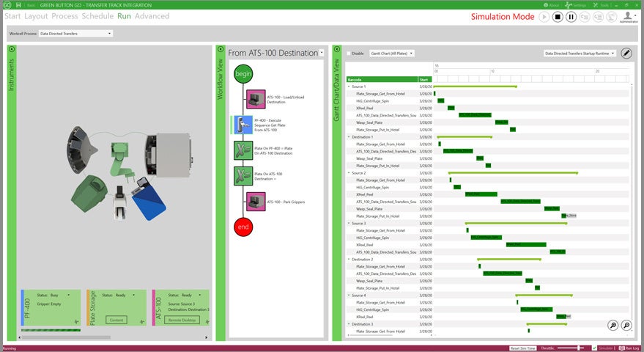
Task: Go to the Start tab
Action: [x=12, y=16]
